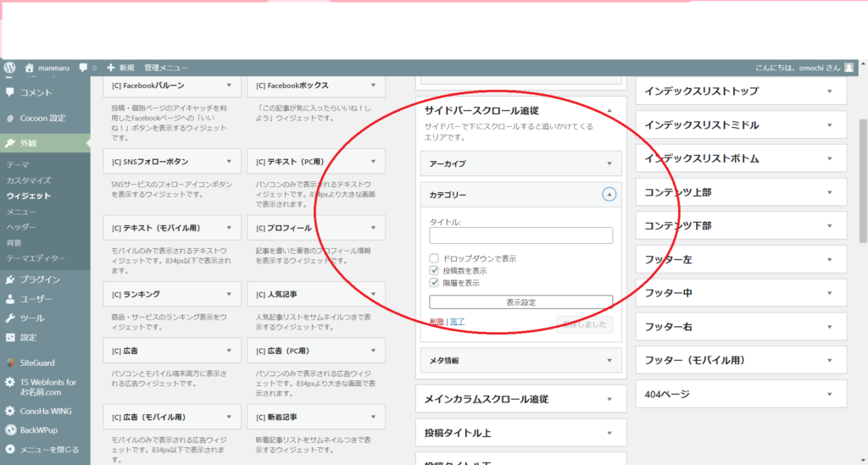Click the 保存しました button
The image size is (868, 465).
(585, 324)
